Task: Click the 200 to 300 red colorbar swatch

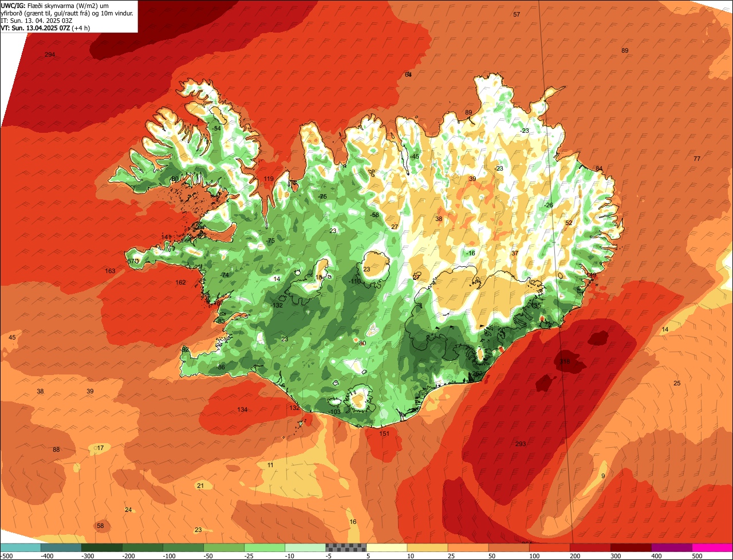Action: coord(589,547)
